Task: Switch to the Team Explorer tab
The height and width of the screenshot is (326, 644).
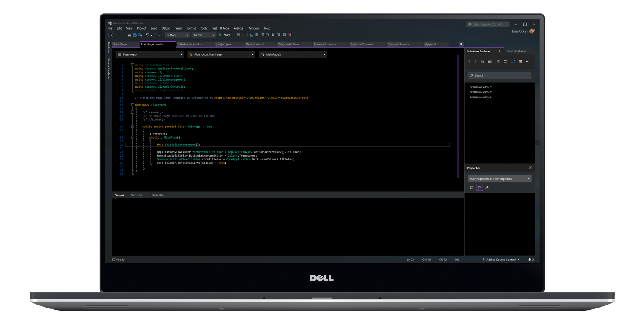Action: 516,51
